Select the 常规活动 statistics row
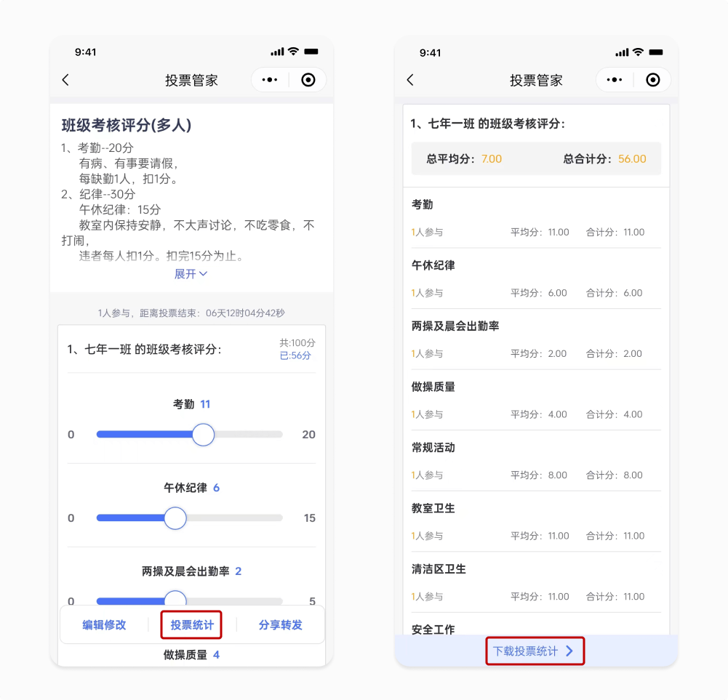Viewport: 728px width, 700px height. point(536,461)
